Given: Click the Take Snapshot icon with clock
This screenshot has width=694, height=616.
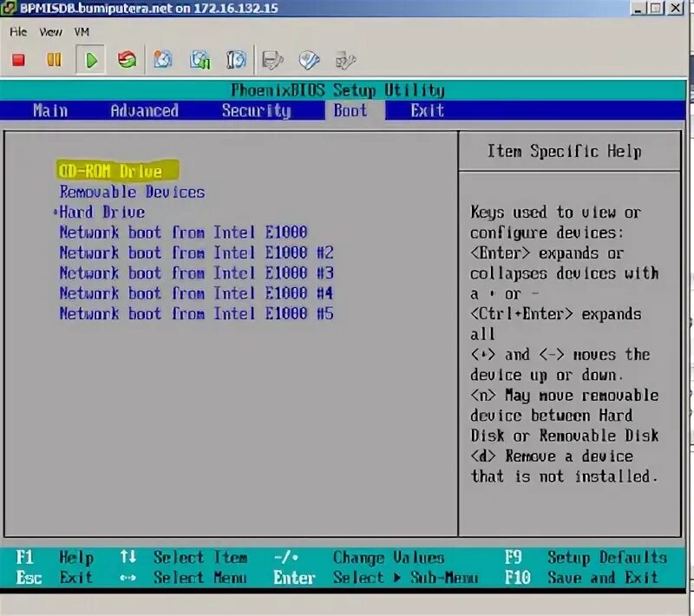Looking at the screenshot, I should click(163, 60).
